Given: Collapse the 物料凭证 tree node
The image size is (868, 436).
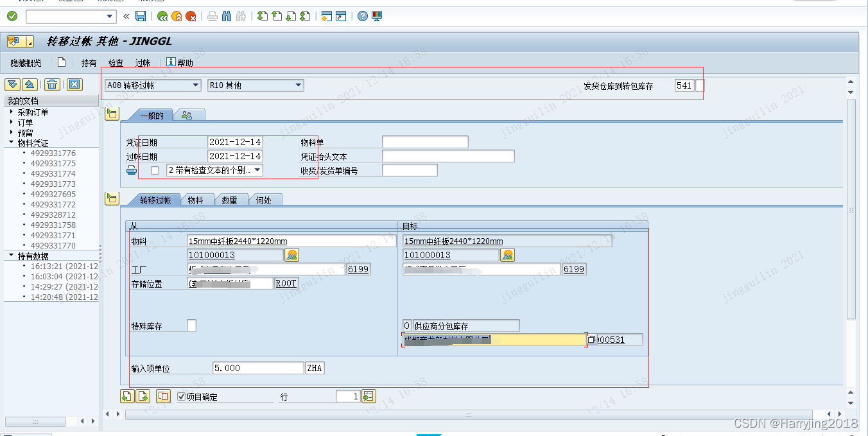Looking at the screenshot, I should pos(12,143).
